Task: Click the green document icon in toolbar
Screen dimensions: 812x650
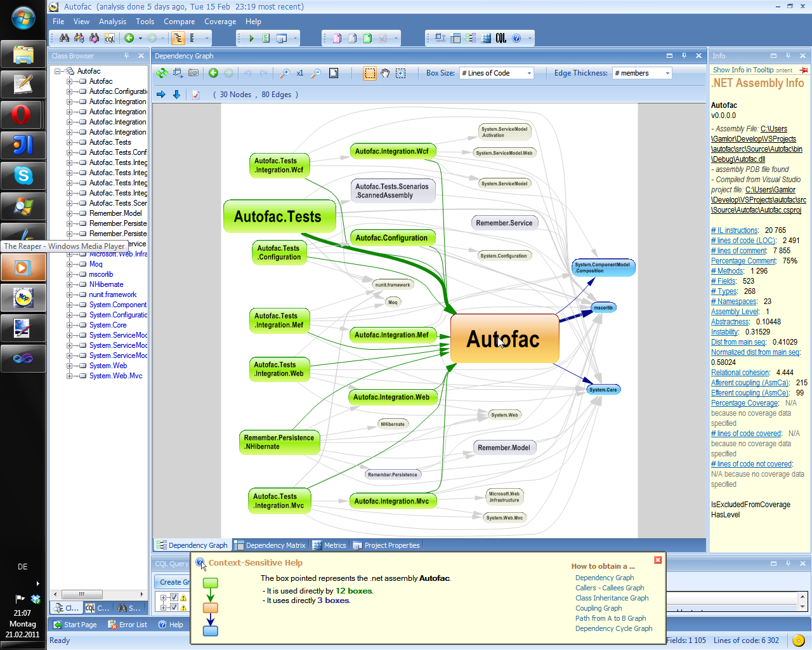Action: 367,38
